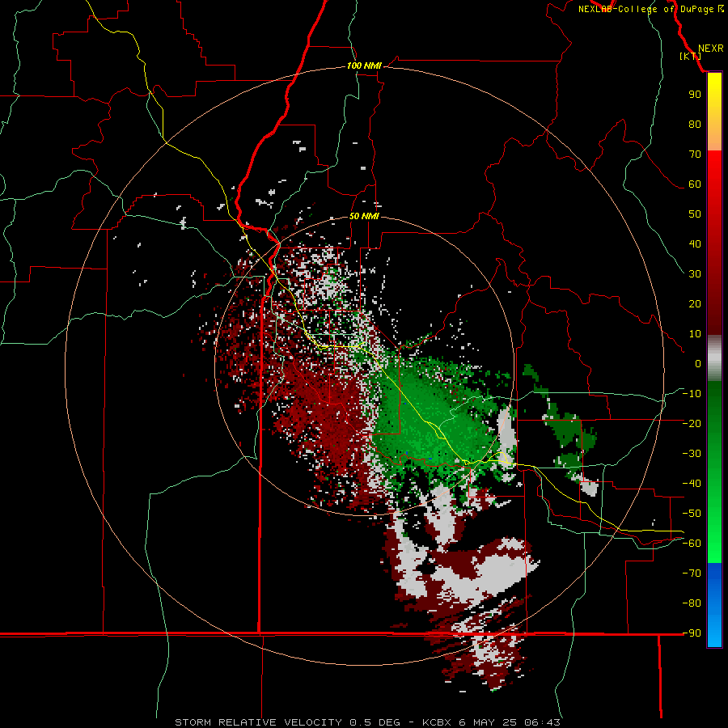Viewport: 728px width, 728px height.
Task: Click the gray zero-velocity segment of color bar
Action: point(714,358)
